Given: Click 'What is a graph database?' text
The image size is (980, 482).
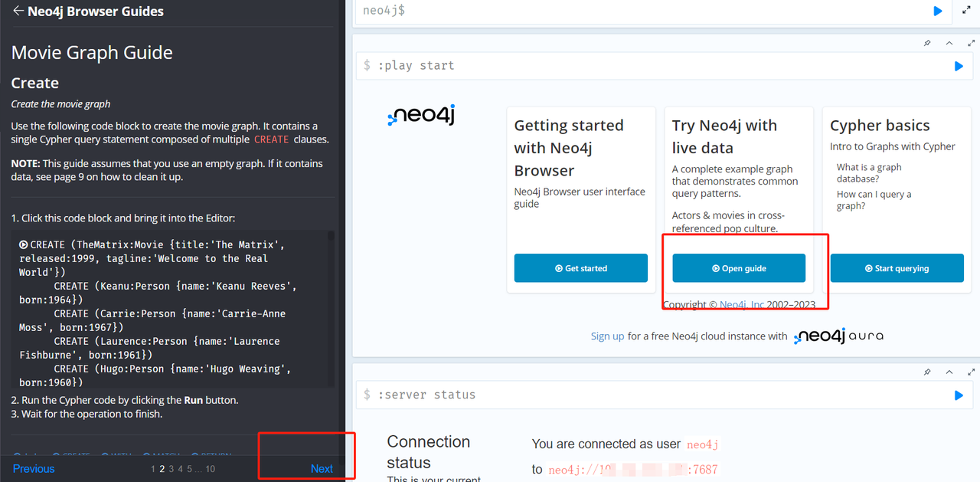Looking at the screenshot, I should 869,173.
